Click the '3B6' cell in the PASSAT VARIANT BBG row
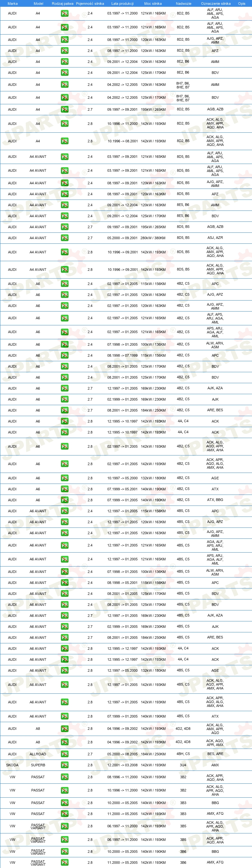 pyautogui.click(x=183, y=852)
